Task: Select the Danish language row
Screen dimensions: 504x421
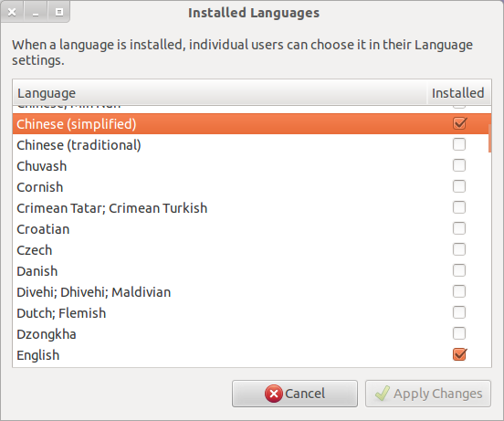Action: coord(252,271)
